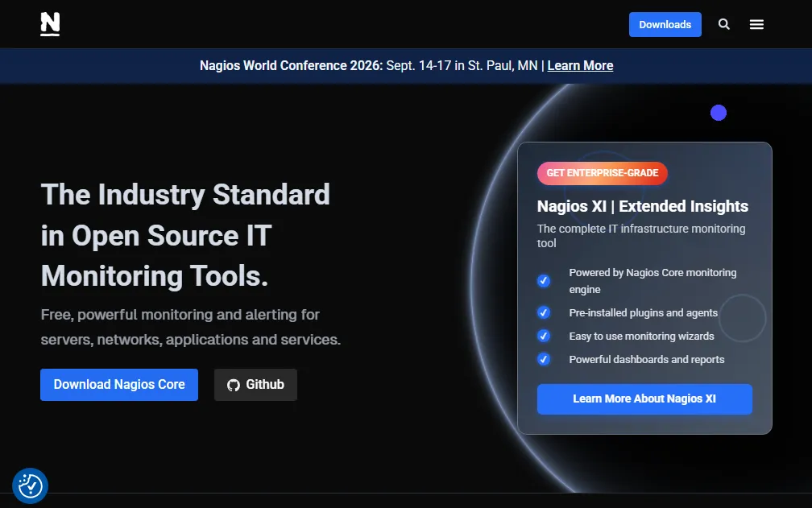This screenshot has width=812, height=508.
Task: Click the GET ENTERPRISE-GRADE badge
Action: [603, 173]
